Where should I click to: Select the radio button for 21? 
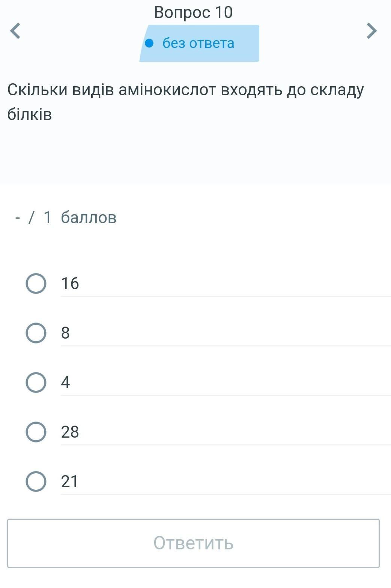point(36,481)
